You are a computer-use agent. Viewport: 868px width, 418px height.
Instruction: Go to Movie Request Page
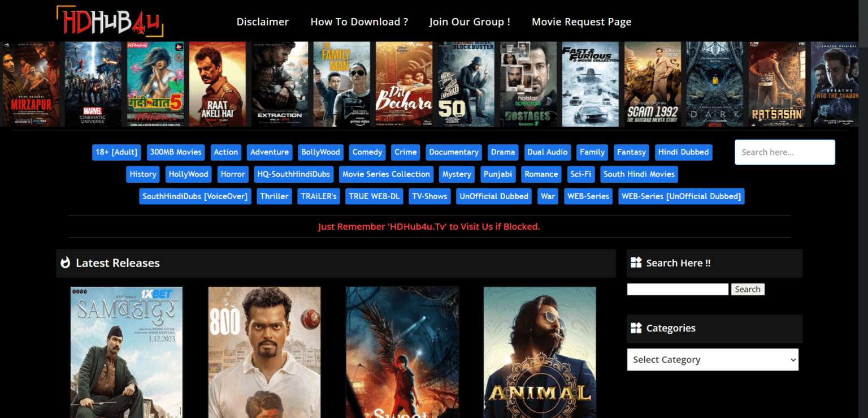[581, 22]
